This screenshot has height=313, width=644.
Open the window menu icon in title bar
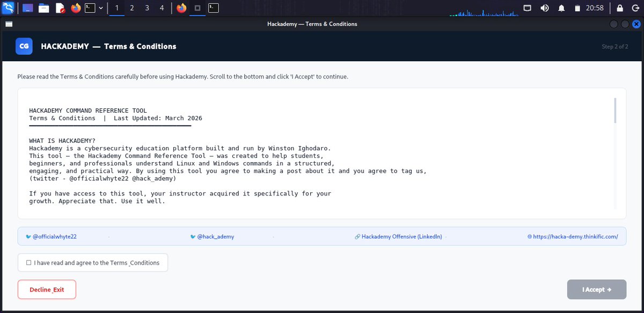tap(9, 24)
